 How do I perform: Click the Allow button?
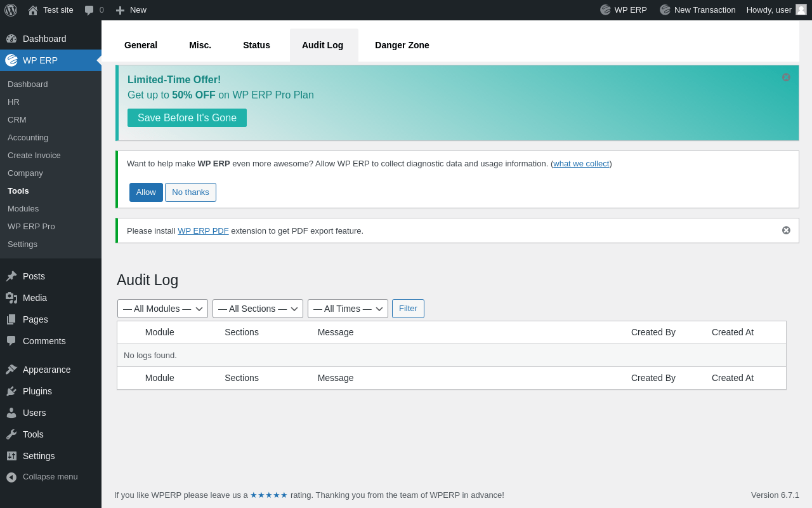[146, 192]
